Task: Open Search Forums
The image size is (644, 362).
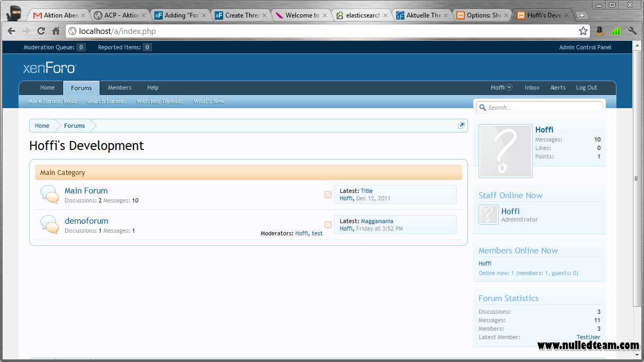Action: (x=107, y=101)
